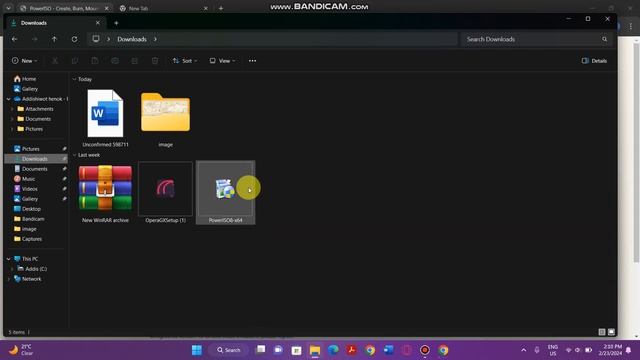Viewport: 640px width, 360px height.
Task: Open File Explorer from the taskbar
Action: (x=315, y=350)
